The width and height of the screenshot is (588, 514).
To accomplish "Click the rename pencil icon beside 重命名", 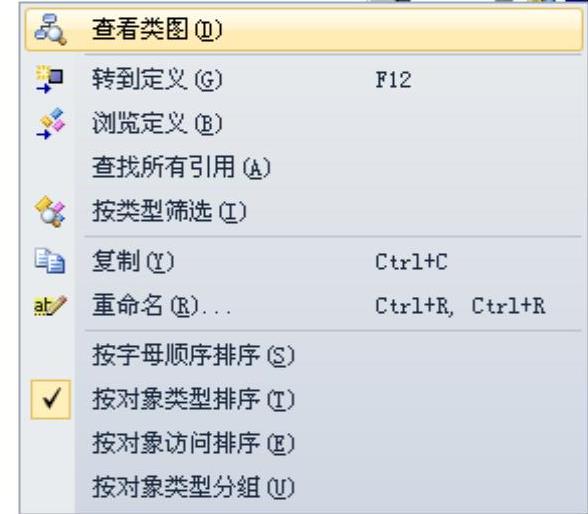I will click(x=50, y=306).
